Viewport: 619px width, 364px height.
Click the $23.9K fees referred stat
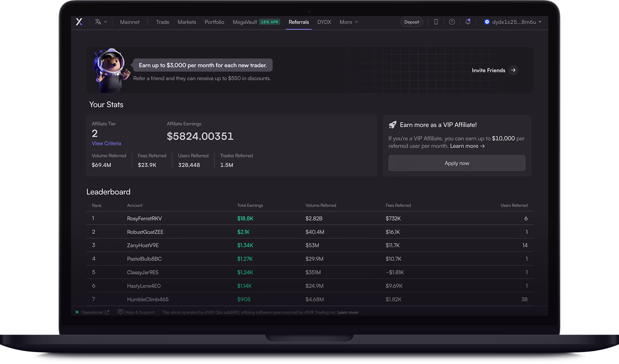[x=147, y=165]
